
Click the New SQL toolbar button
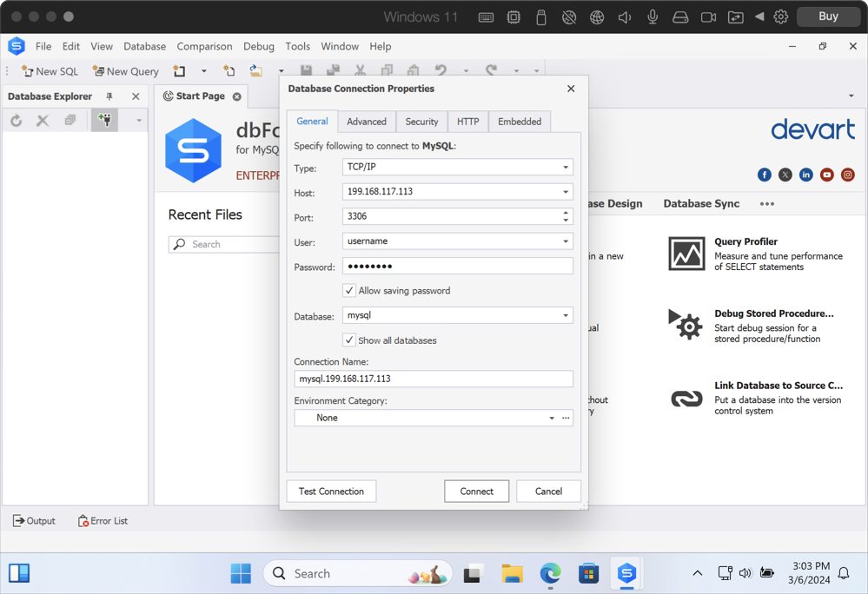[50, 71]
